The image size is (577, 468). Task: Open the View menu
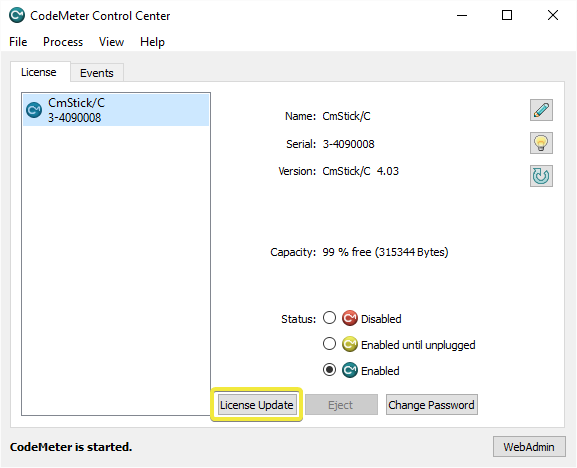tap(111, 42)
